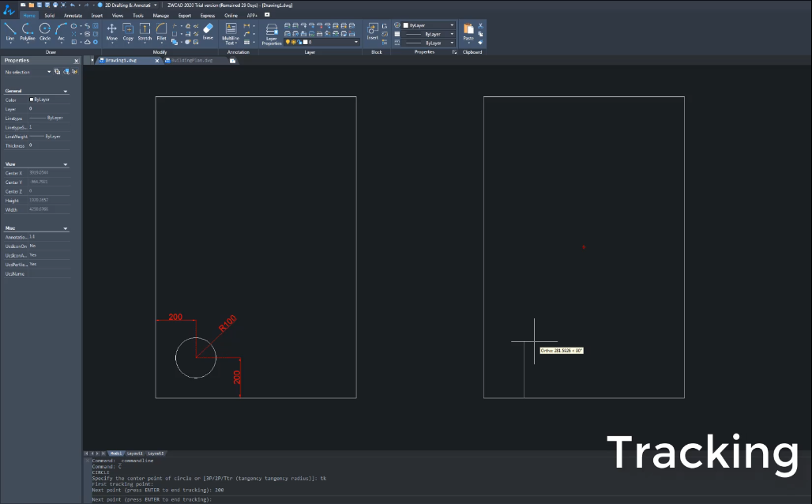The width and height of the screenshot is (812, 504).
Task: Switch to the Layout1 tab
Action: (135, 453)
